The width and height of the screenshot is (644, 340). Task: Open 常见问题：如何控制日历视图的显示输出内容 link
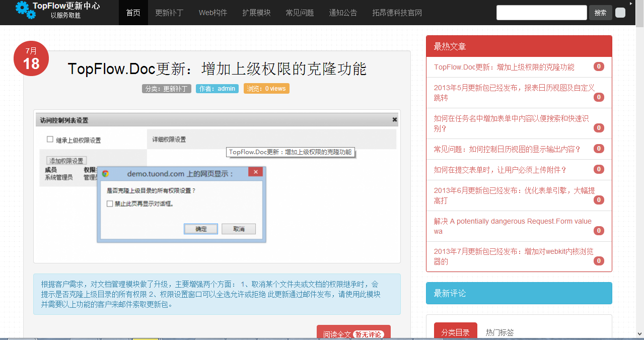508,149
